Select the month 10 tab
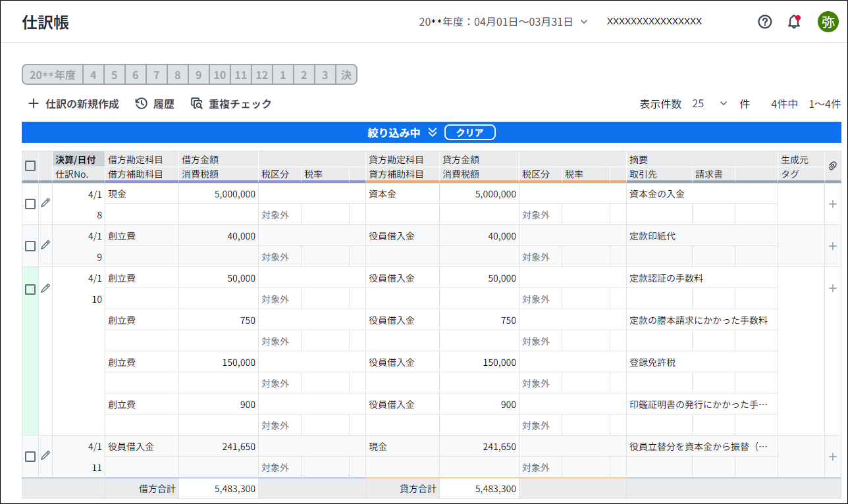The image size is (848, 504). tap(219, 75)
